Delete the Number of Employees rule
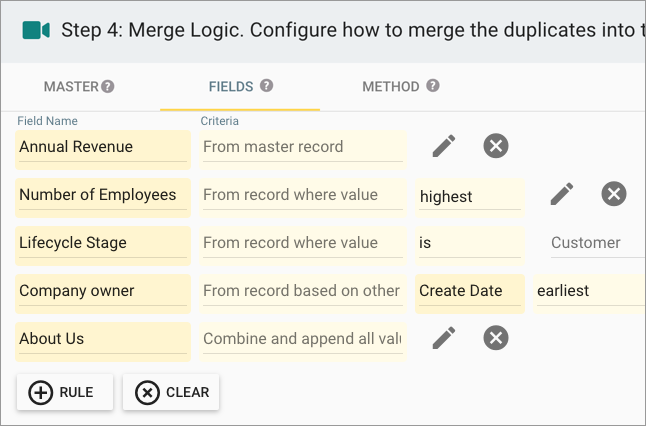This screenshot has height=426, width=646. pyautogui.click(x=613, y=194)
